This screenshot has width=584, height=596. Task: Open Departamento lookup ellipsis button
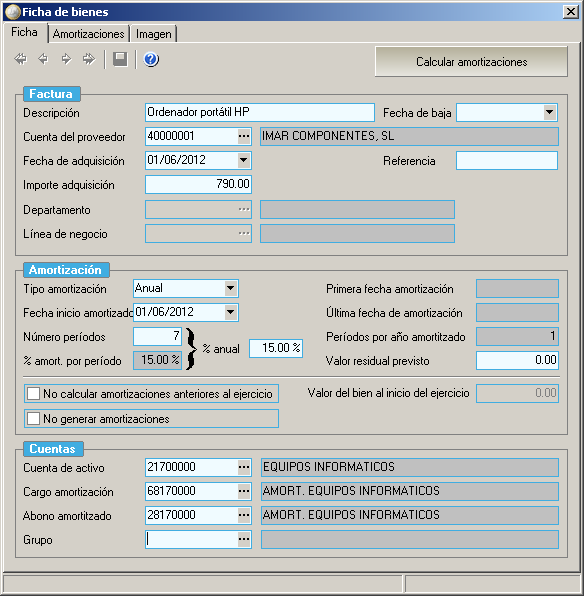(244, 209)
